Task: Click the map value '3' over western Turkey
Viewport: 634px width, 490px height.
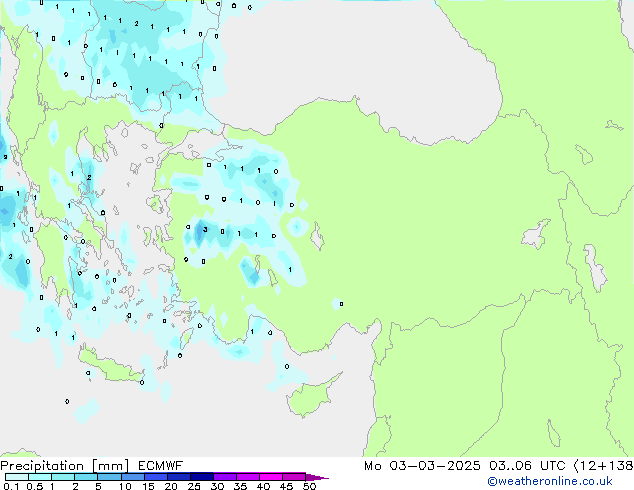Action: [x=205, y=230]
